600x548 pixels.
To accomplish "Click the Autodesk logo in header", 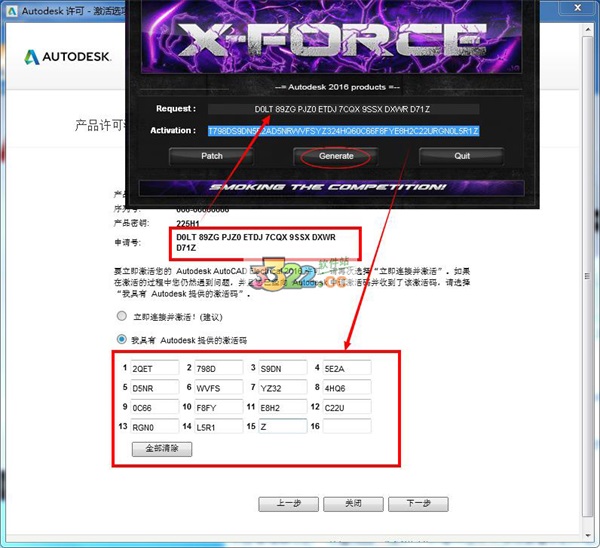I will click(x=68, y=57).
